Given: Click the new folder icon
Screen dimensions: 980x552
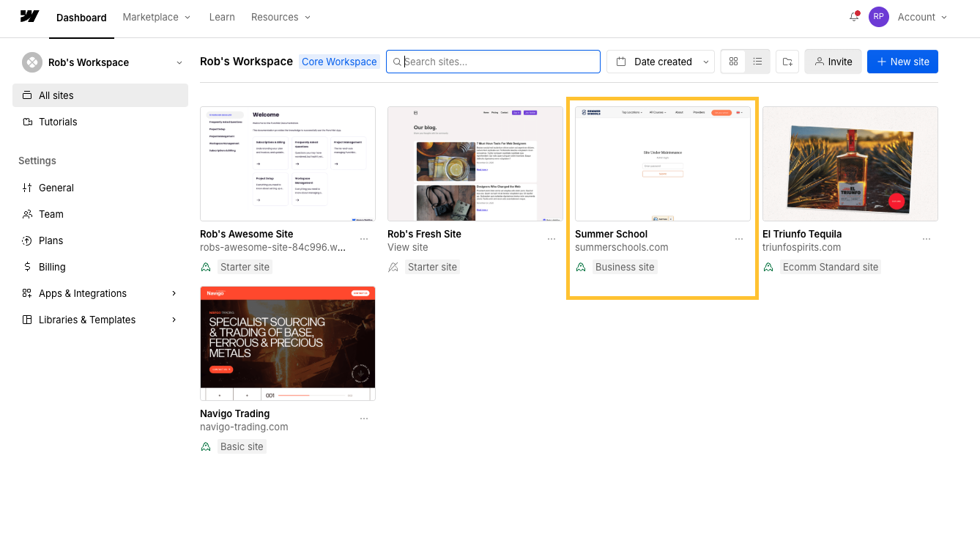Looking at the screenshot, I should pyautogui.click(x=787, y=62).
